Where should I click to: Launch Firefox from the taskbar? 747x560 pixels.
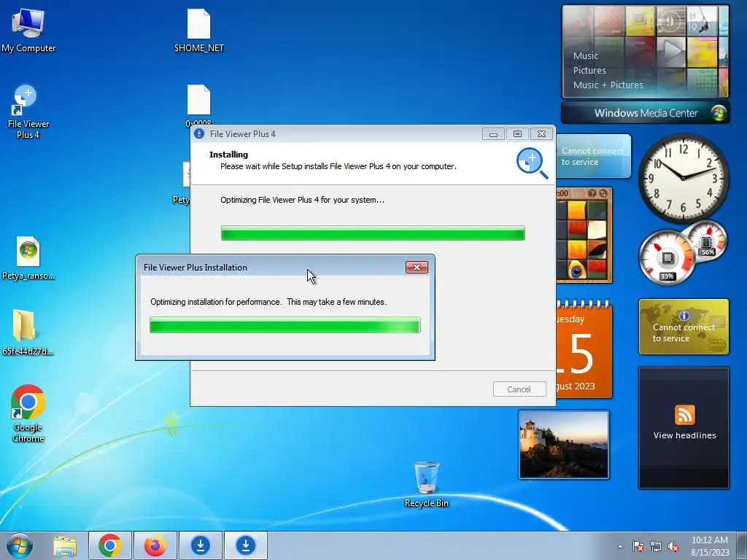click(x=155, y=545)
